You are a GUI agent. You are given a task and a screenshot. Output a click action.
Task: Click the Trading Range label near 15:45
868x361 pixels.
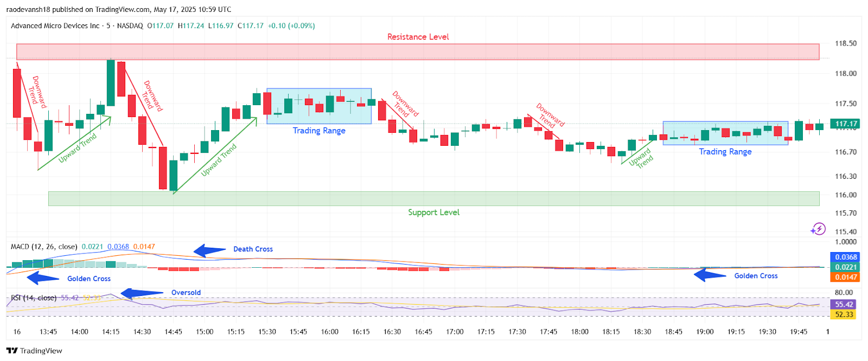click(319, 131)
